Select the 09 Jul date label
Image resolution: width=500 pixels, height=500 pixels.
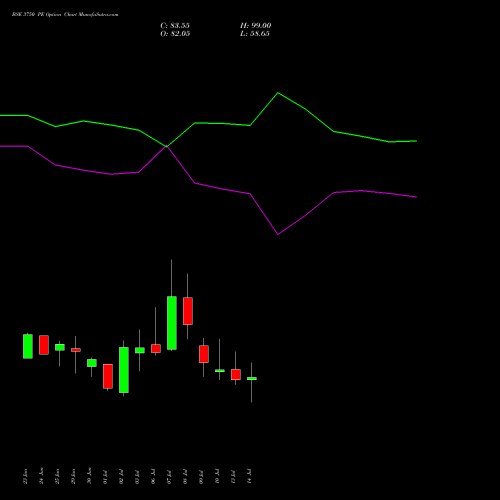point(201,476)
